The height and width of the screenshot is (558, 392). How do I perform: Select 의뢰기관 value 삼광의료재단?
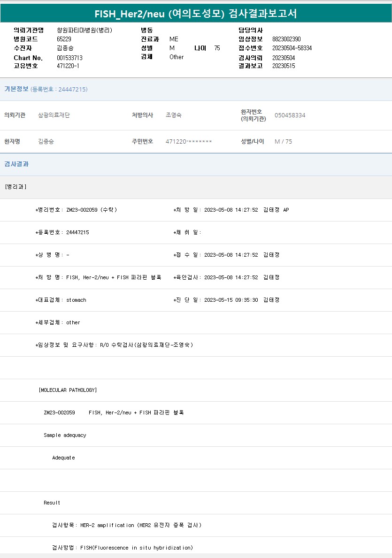pyautogui.click(x=54, y=115)
